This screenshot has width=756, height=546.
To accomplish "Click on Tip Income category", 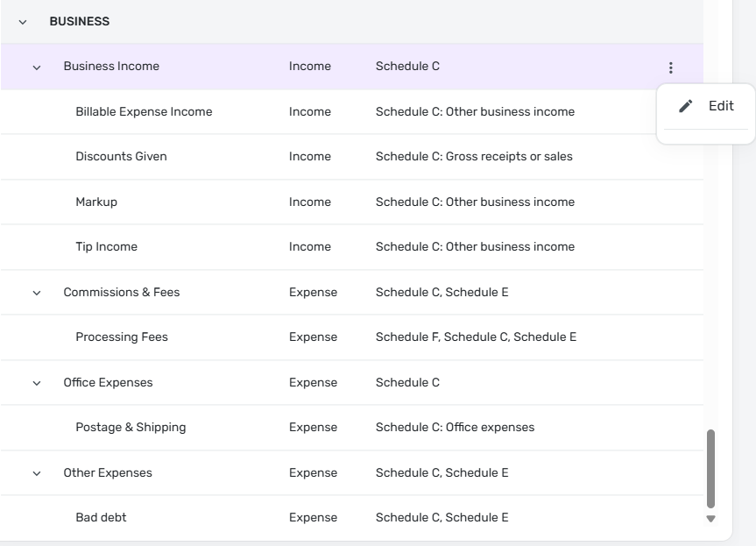I will click(106, 247).
